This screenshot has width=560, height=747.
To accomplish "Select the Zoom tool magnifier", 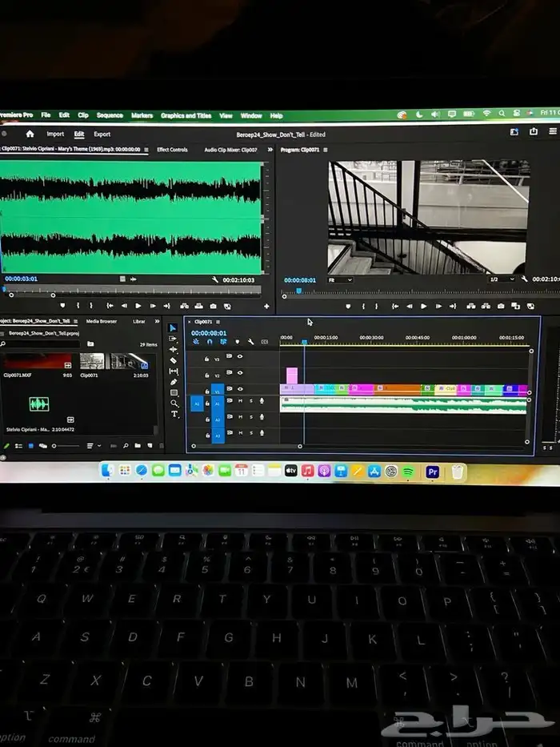I will click(174, 404).
